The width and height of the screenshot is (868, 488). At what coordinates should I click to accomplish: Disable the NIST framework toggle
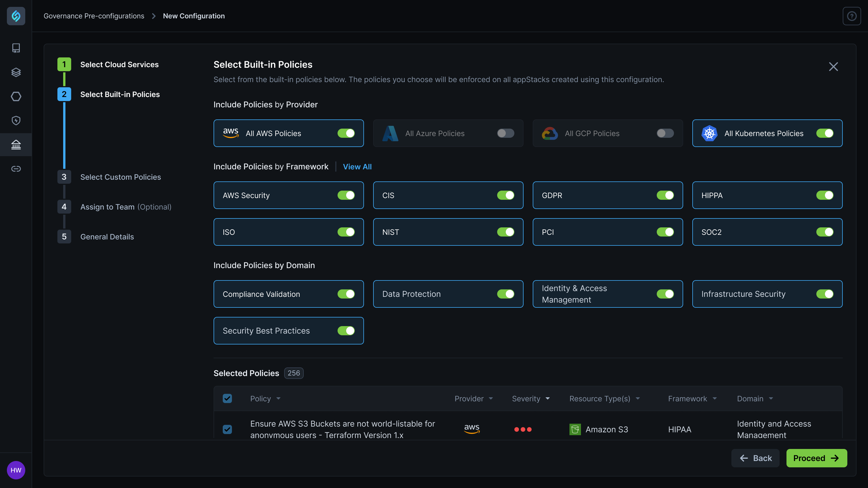coord(505,232)
